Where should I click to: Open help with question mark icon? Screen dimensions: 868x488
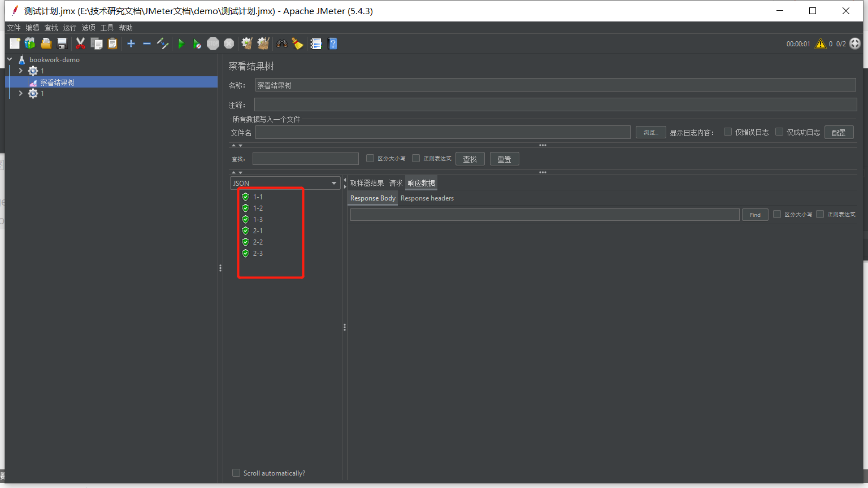332,43
